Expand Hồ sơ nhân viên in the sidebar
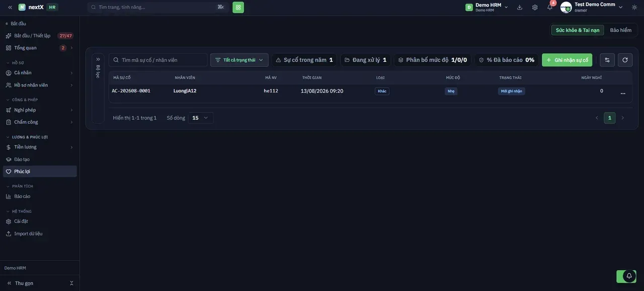This screenshot has width=644, height=291. click(40, 85)
